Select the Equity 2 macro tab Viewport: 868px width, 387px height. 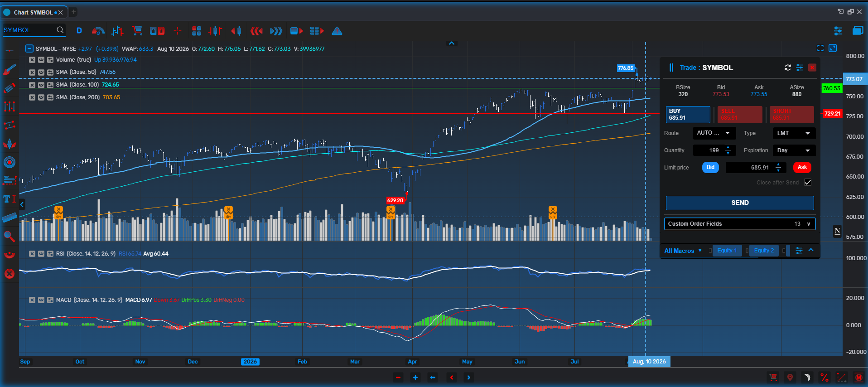click(764, 251)
